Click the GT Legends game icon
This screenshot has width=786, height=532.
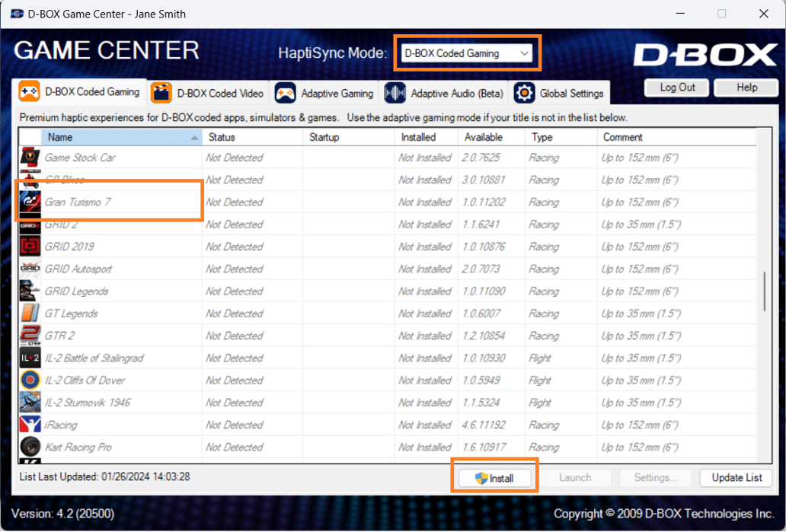pos(30,314)
